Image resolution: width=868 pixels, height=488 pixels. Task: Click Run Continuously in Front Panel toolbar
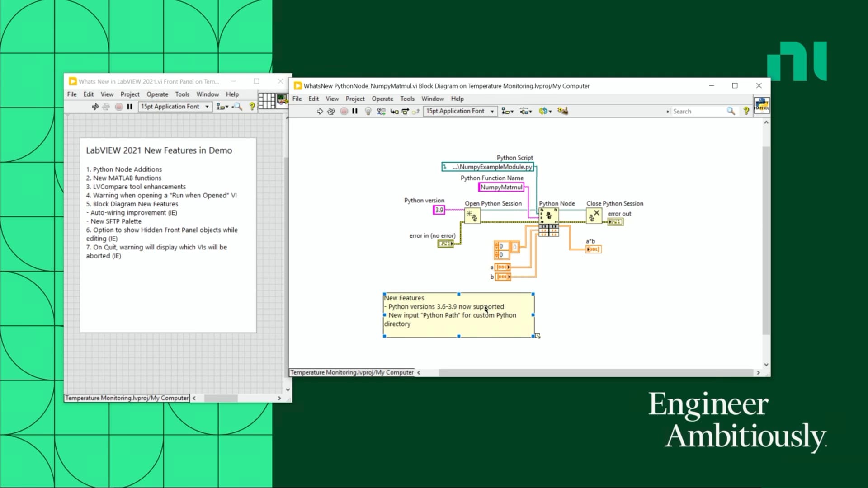pyautogui.click(x=106, y=107)
